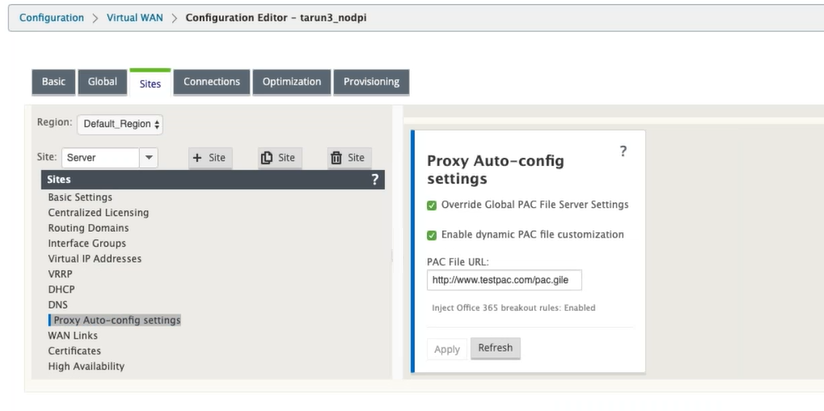
Task: Toggle Override Global PAC File Server Settings
Action: [431, 206]
